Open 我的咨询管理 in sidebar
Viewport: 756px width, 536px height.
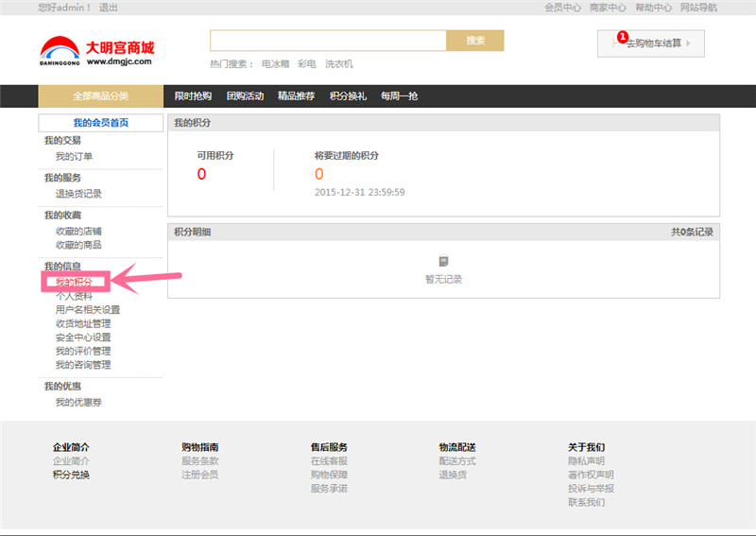coord(83,364)
